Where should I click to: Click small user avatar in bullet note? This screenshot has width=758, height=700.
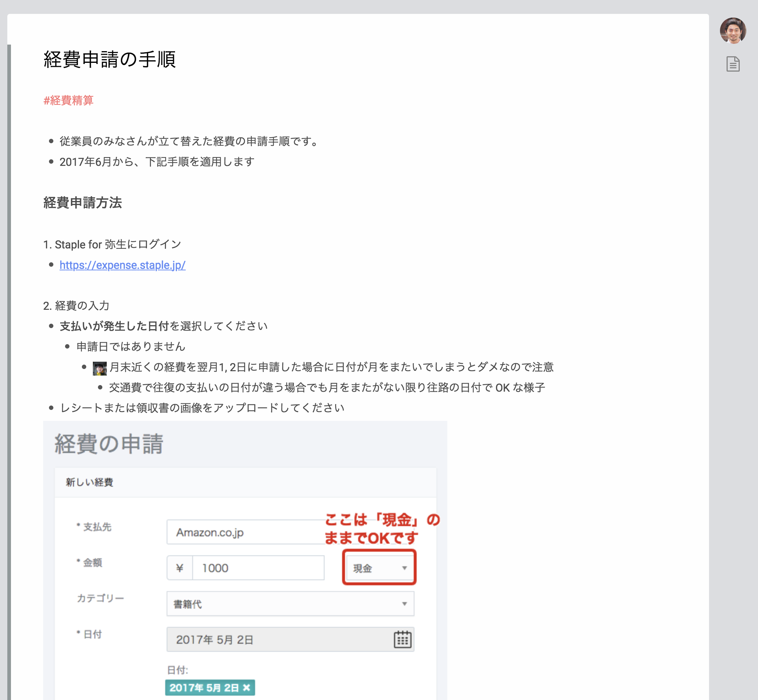(100, 368)
